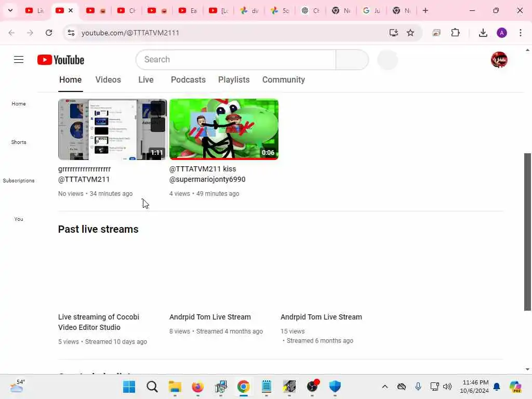Open Shorts in the left mini sidebar
This screenshot has height=399, width=532.
[x=19, y=142]
